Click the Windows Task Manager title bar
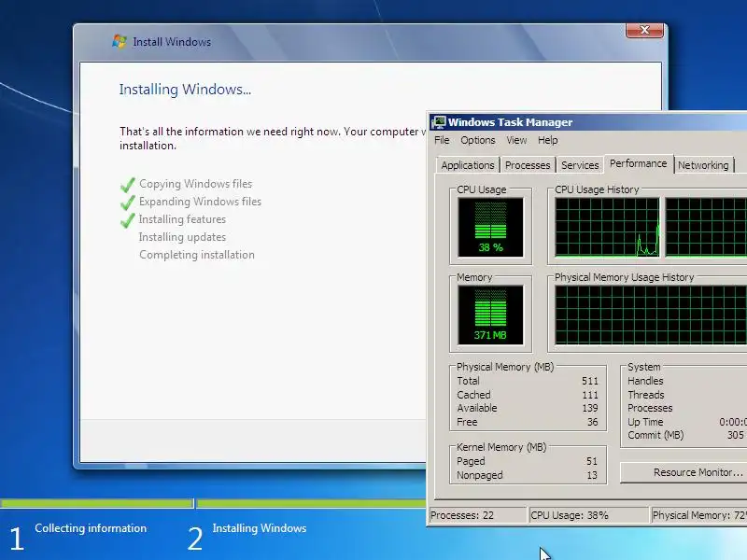The height and width of the screenshot is (560, 747). (x=588, y=122)
